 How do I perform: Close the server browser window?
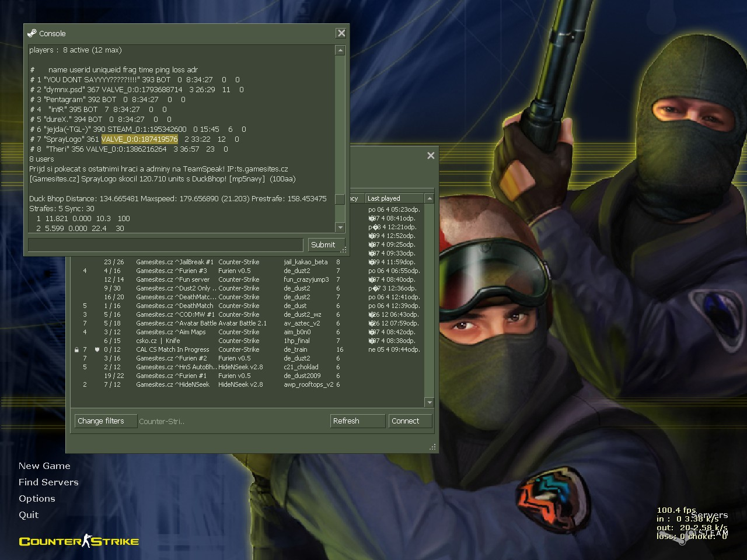(431, 156)
